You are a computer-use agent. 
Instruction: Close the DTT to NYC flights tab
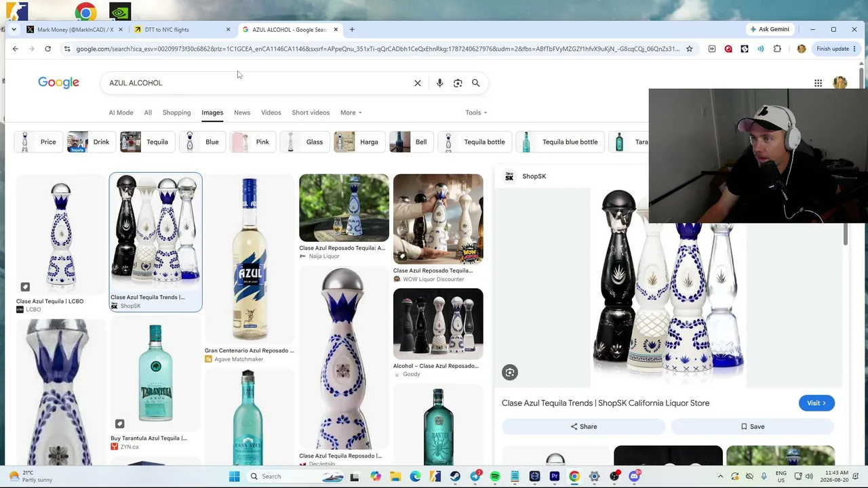[228, 29]
